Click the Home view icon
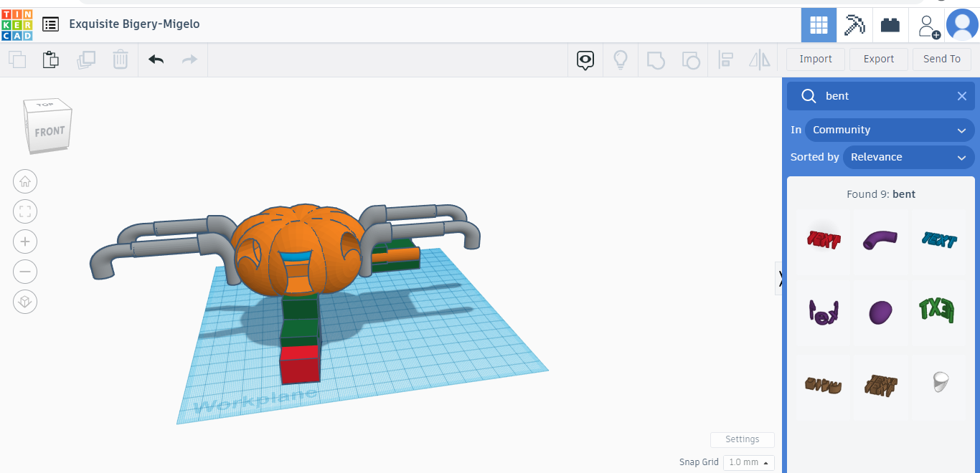This screenshot has width=980, height=473. (x=25, y=181)
